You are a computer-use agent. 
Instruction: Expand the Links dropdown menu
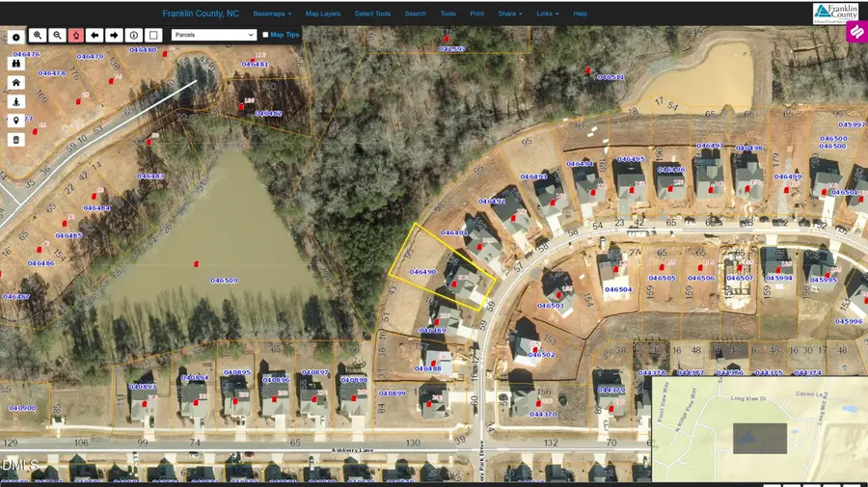[548, 14]
